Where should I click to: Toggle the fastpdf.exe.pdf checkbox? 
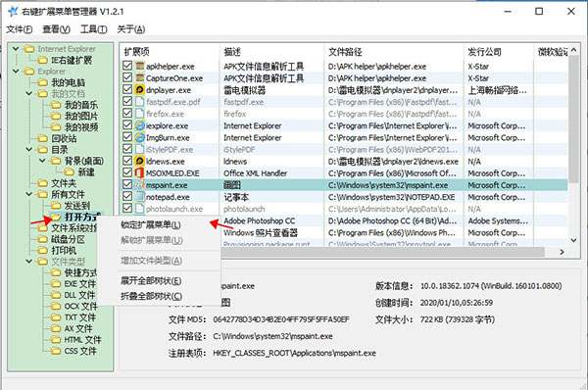(127, 101)
